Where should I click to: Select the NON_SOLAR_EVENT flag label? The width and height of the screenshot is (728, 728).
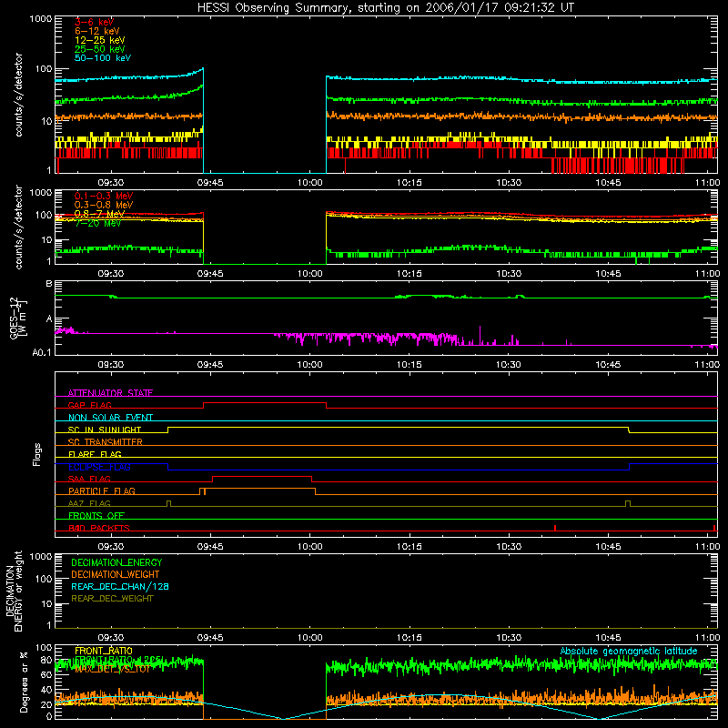110,418
